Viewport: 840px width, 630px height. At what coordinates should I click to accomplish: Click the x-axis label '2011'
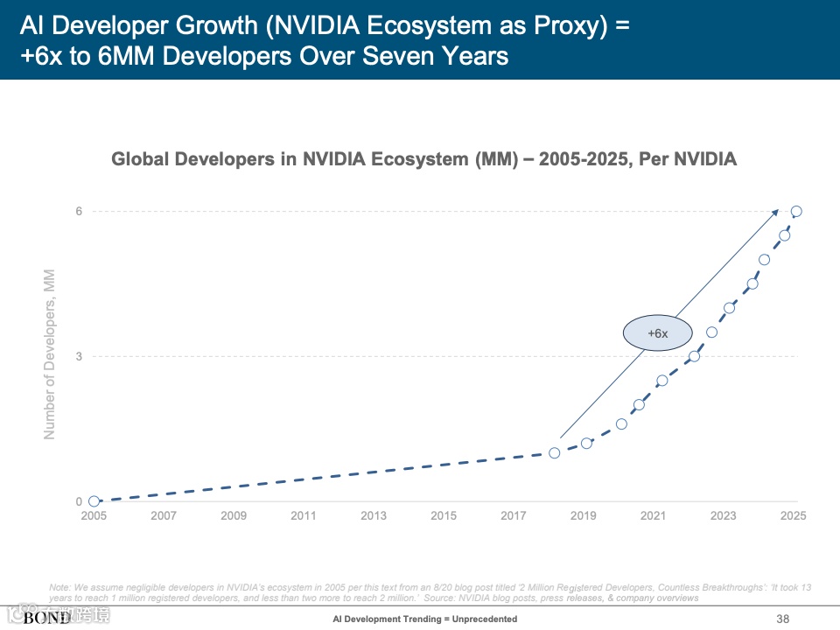click(x=304, y=516)
